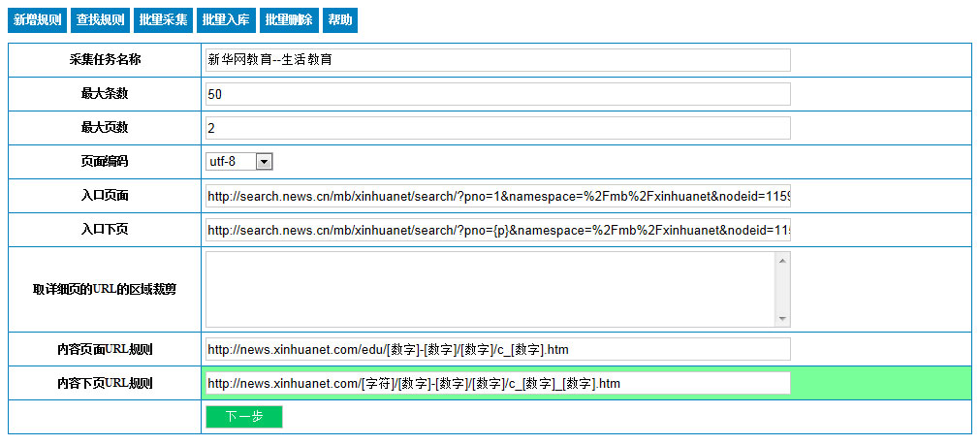
Task: Click the 最大页数 input field
Action: (497, 128)
